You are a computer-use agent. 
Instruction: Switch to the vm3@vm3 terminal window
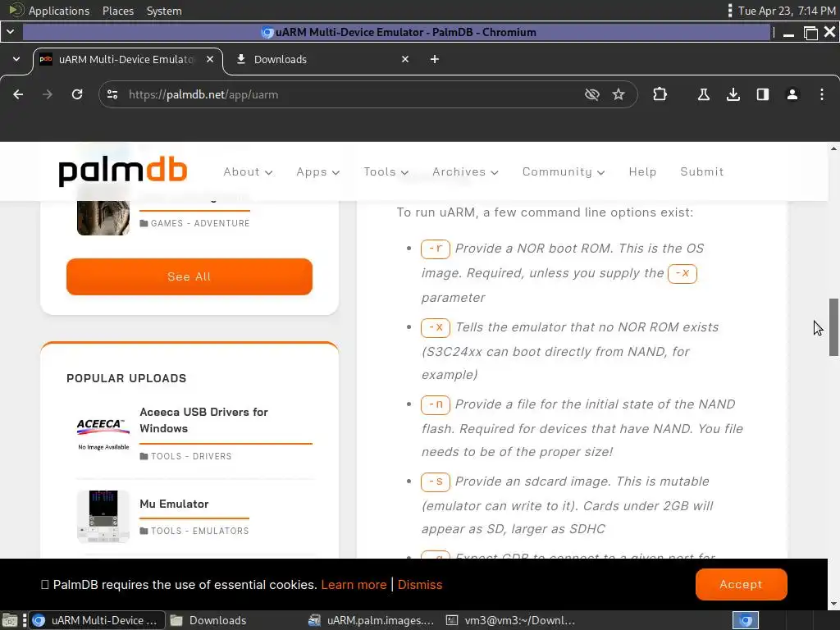click(x=512, y=620)
